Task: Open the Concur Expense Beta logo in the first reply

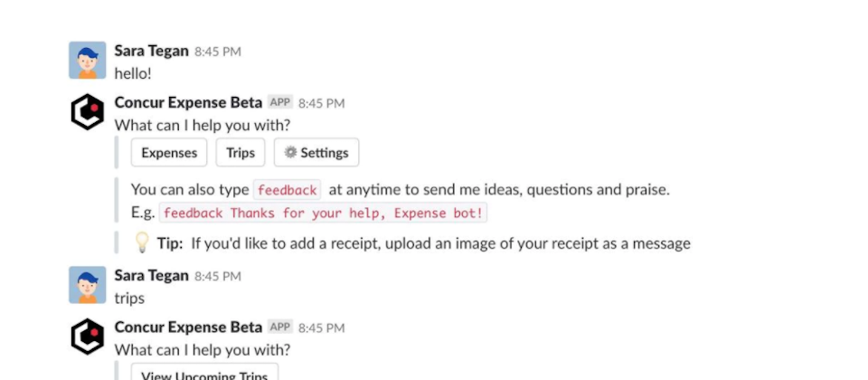Action: [88, 112]
